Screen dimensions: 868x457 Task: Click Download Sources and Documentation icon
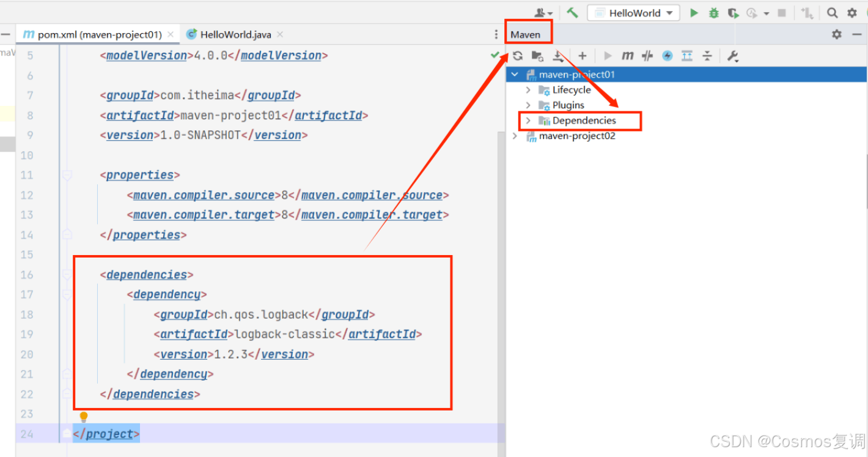(558, 56)
